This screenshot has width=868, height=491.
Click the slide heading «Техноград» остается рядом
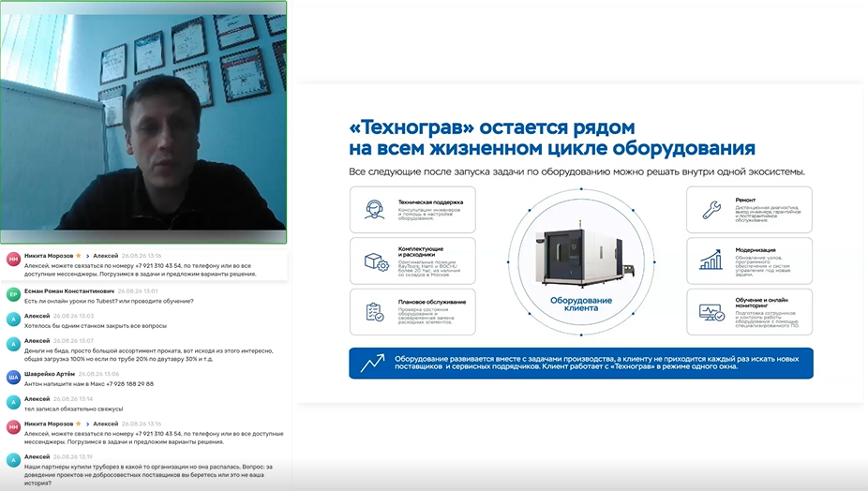point(492,127)
